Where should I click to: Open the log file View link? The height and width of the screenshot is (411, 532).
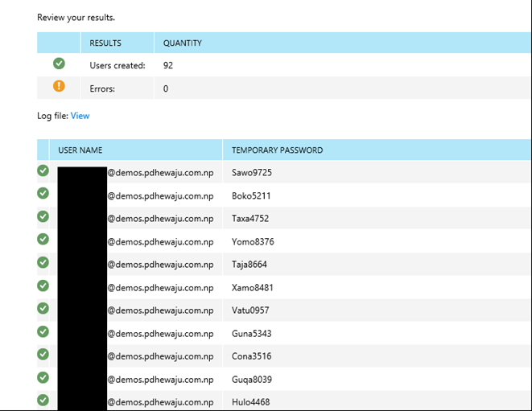(80, 116)
